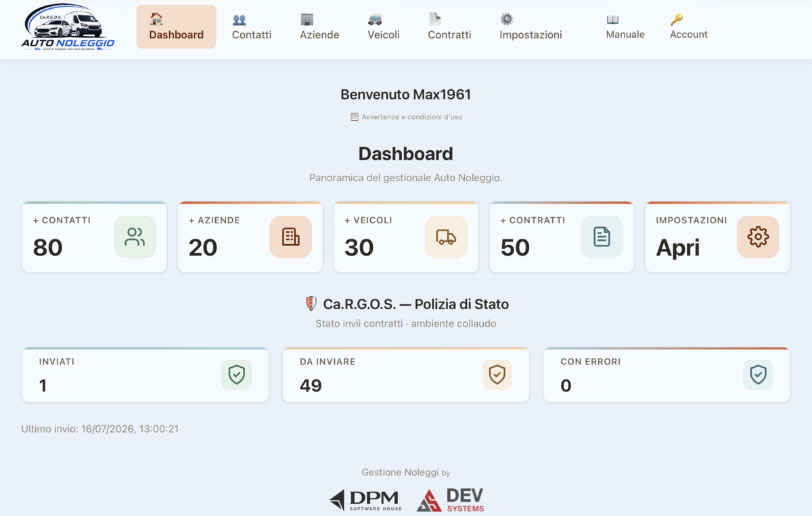
Task: Click the Auto Noleggio logo
Action: click(x=68, y=27)
